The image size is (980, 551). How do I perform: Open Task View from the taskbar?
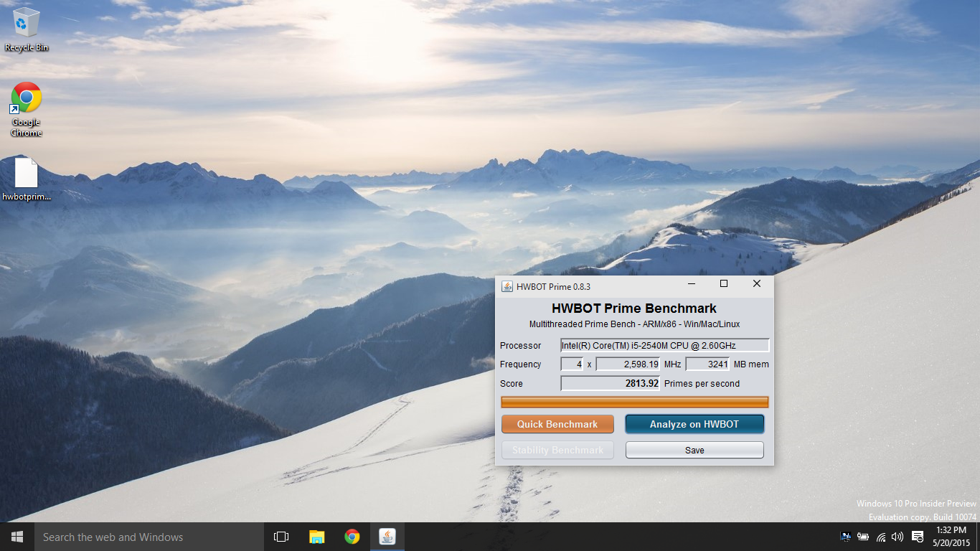[x=281, y=537]
